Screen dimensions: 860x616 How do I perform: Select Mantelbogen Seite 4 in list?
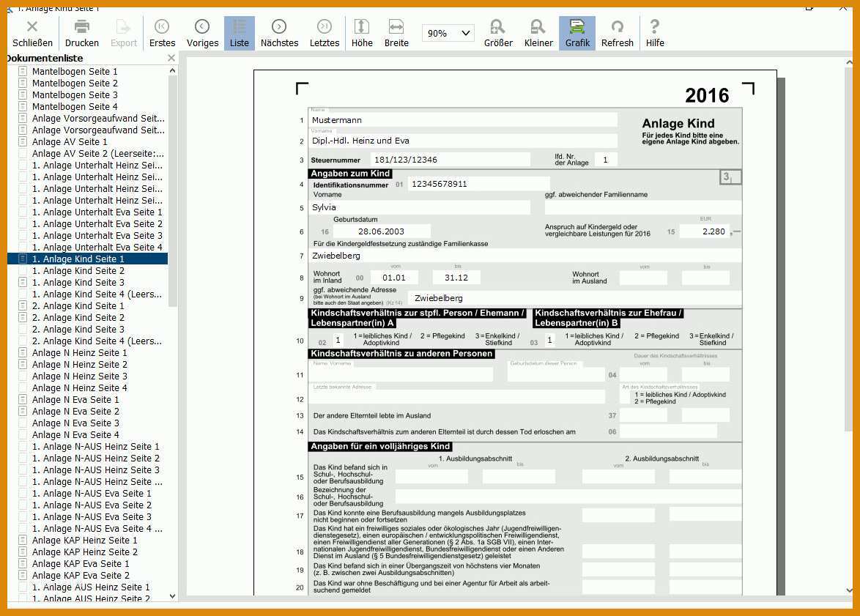(x=75, y=106)
